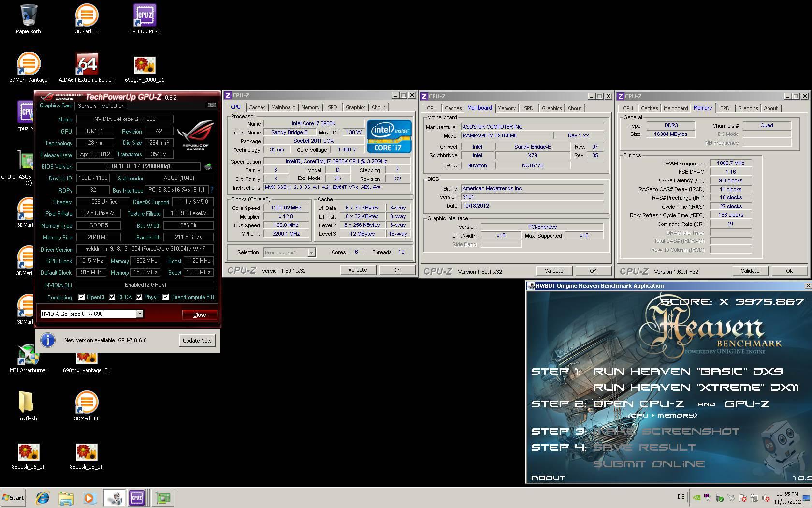Screen dimensions: 812x508
Task: Click the network tray icon
Action: (x=755, y=497)
